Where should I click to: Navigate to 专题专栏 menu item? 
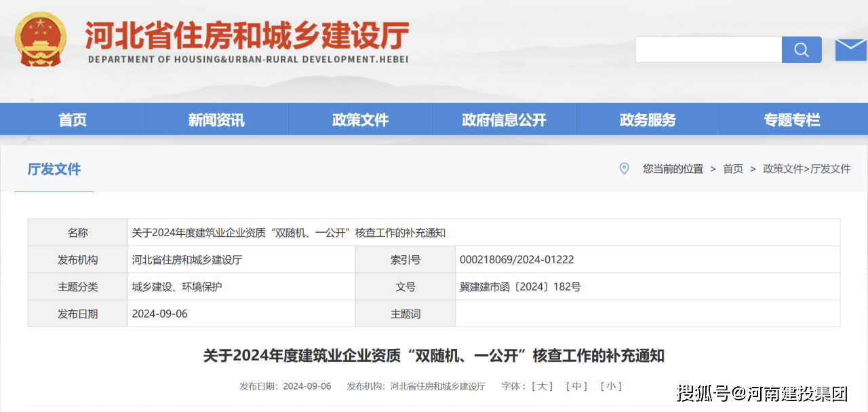tap(791, 120)
